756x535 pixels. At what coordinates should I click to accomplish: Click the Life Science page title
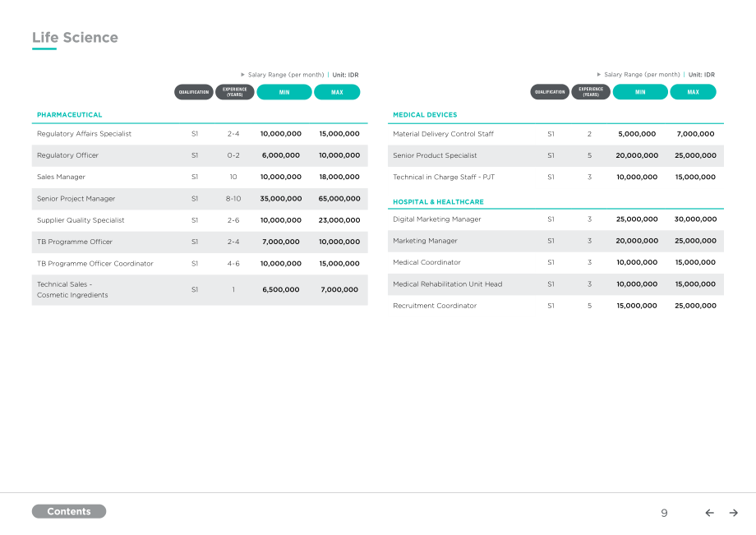click(76, 38)
